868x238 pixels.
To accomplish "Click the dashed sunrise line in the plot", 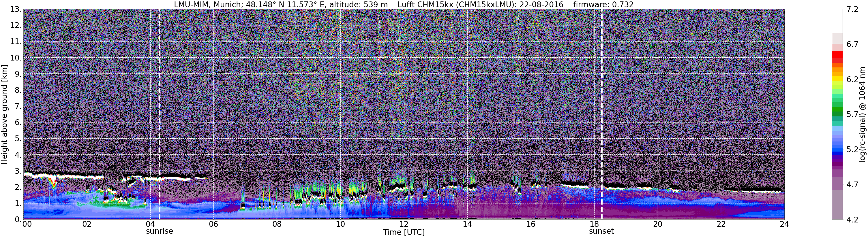I will coord(160,114).
